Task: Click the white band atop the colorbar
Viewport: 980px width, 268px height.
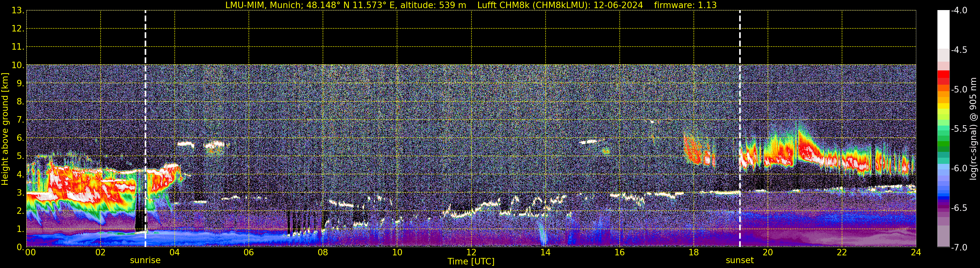Action: (943, 29)
